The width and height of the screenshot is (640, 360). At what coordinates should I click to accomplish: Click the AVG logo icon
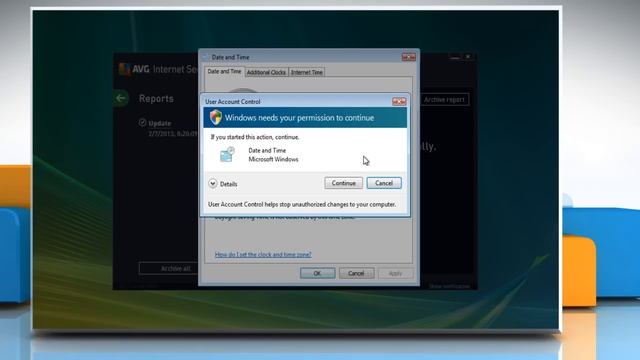tap(124, 69)
